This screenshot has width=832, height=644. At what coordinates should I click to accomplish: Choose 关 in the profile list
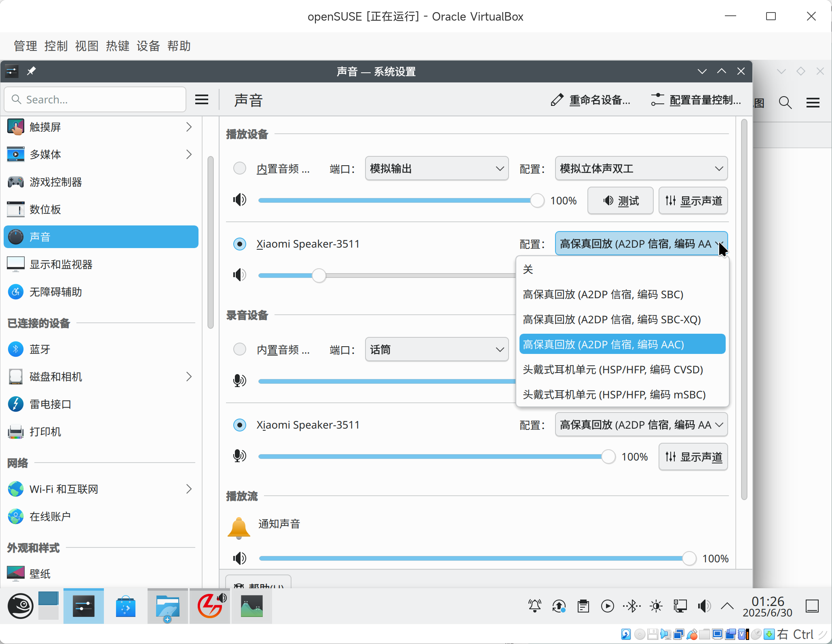pos(622,269)
